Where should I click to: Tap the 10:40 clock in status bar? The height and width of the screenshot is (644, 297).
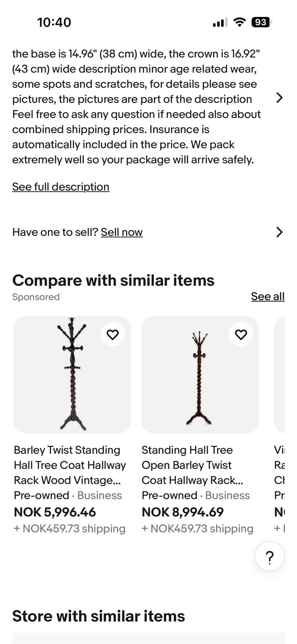point(54,22)
